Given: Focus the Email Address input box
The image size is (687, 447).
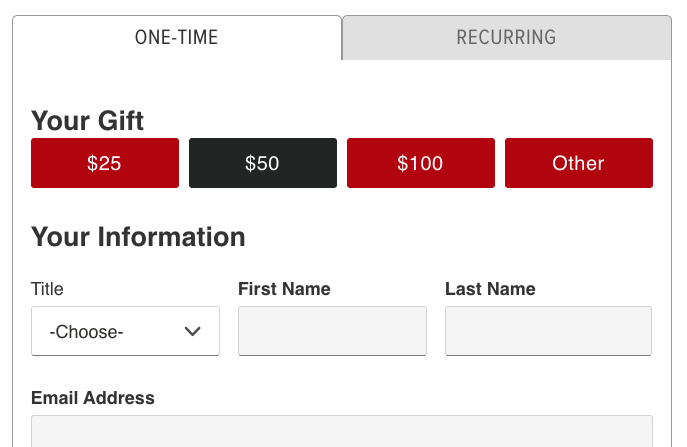Looking at the screenshot, I should click(x=342, y=432).
